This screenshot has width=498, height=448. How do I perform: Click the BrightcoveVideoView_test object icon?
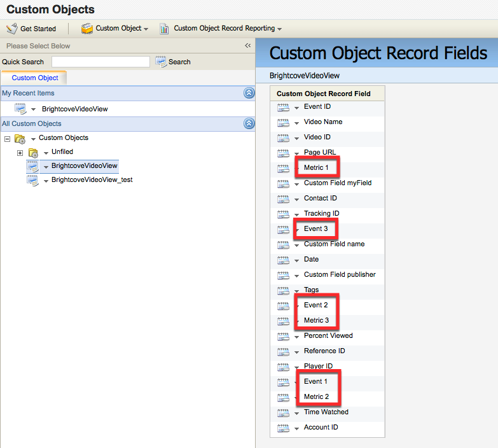(x=32, y=180)
